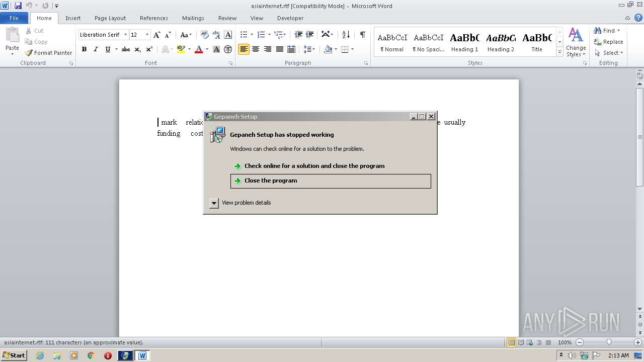This screenshot has width=644, height=362.
Task: Open the Select dropdown in Editing
Action: pyautogui.click(x=609, y=53)
